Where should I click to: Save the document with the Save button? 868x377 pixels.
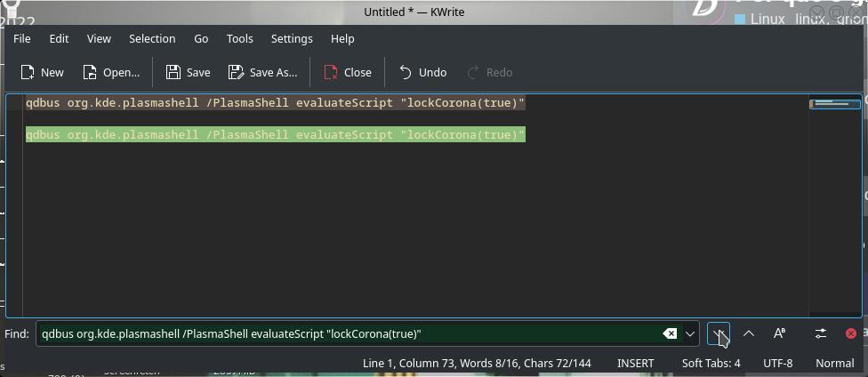[189, 73]
